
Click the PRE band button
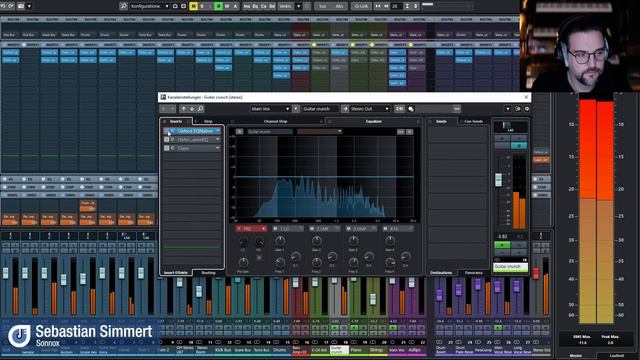[x=251, y=229]
